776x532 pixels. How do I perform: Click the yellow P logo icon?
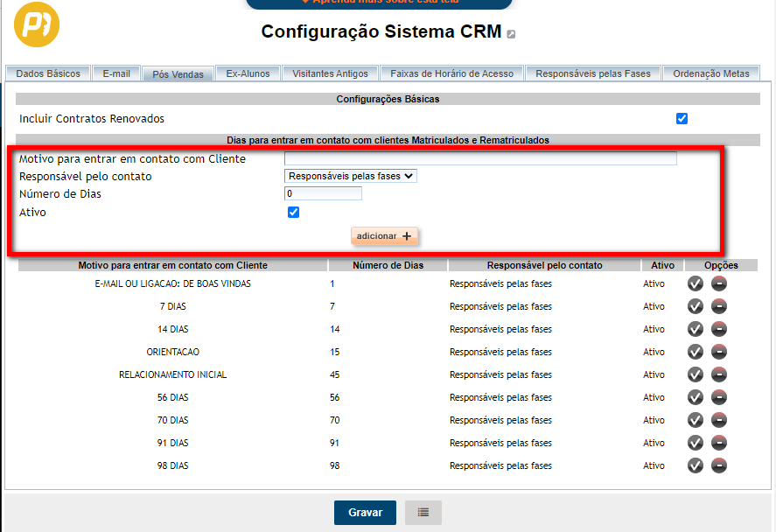pos(37,24)
